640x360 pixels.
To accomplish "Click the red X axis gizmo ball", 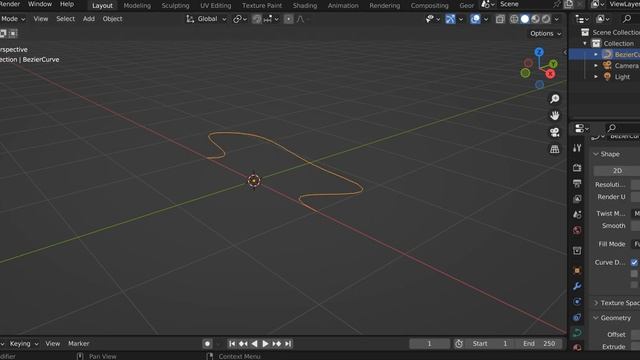I will (550, 74).
